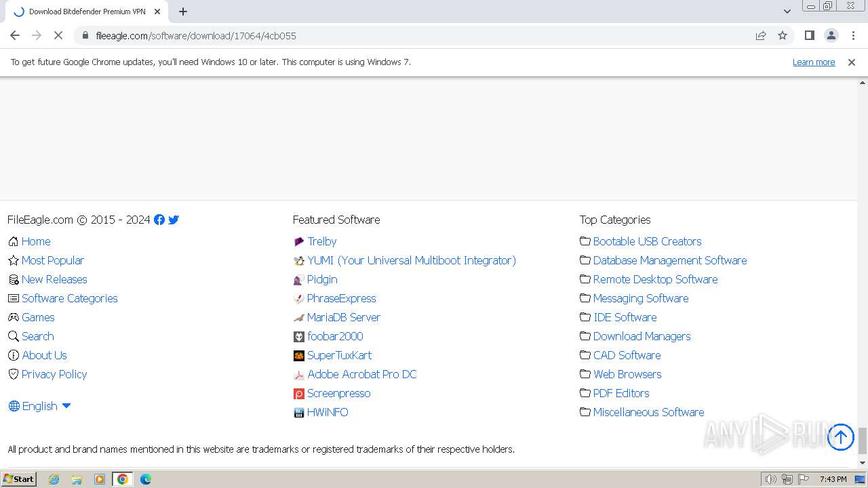This screenshot has height=488, width=868.
Task: Open Miscellaneous Software category
Action: 649,412
